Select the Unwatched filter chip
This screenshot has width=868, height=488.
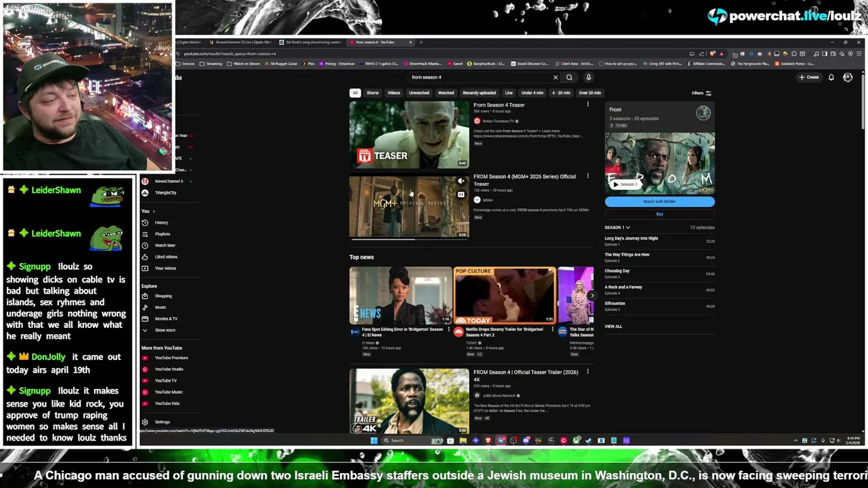coord(419,93)
